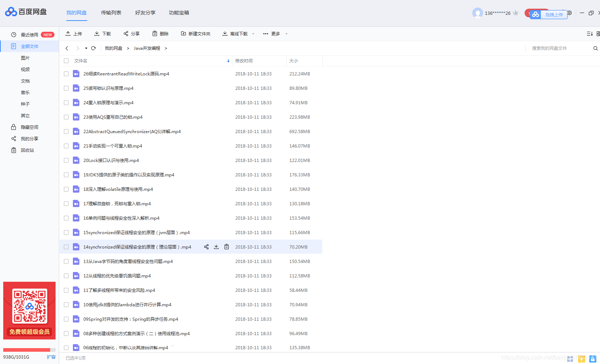Open 音乐 category in sidebar

25,92
